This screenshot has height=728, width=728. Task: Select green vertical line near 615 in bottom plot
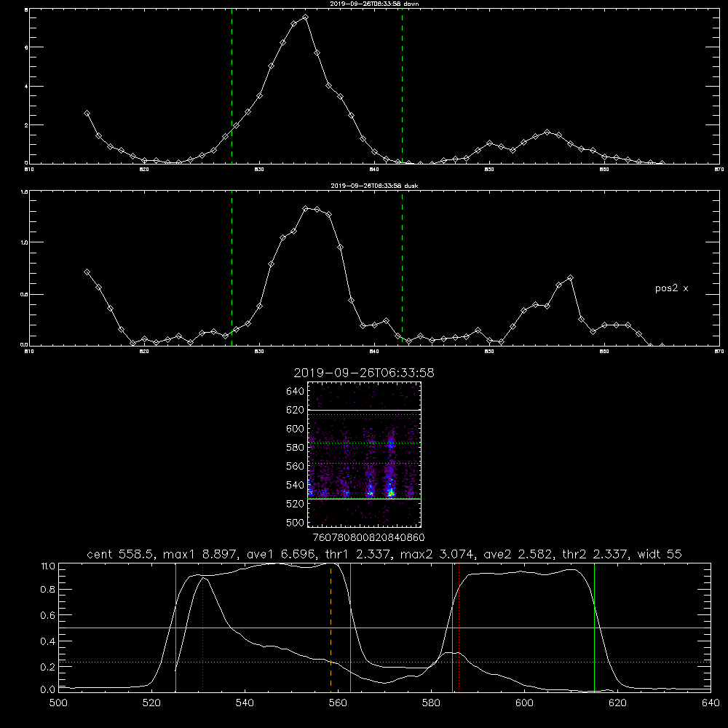click(x=594, y=627)
